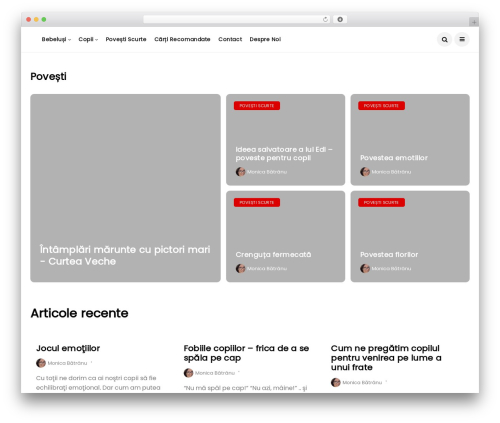Click excerpt text Nu mă spăl pe cap
The image size is (500, 423).
(245, 388)
